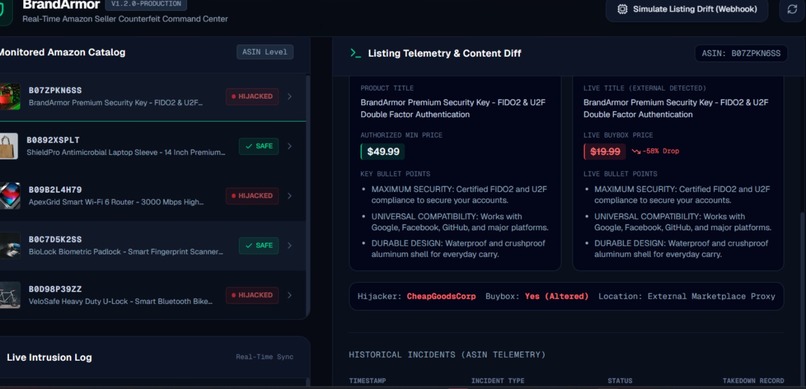Click the refresh icon in top-right corner
Image resolution: width=806 pixels, height=389 pixels.
click(792, 9)
